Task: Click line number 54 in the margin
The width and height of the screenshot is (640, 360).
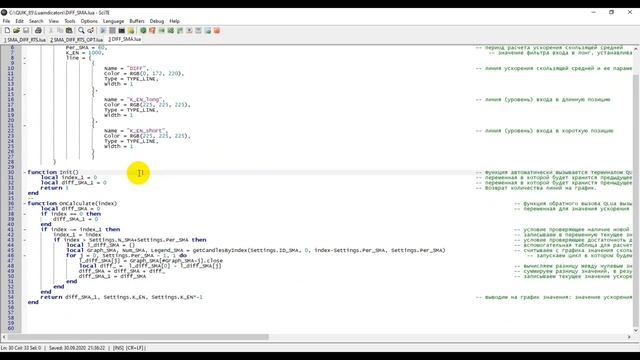Action: pyautogui.click(x=11, y=297)
